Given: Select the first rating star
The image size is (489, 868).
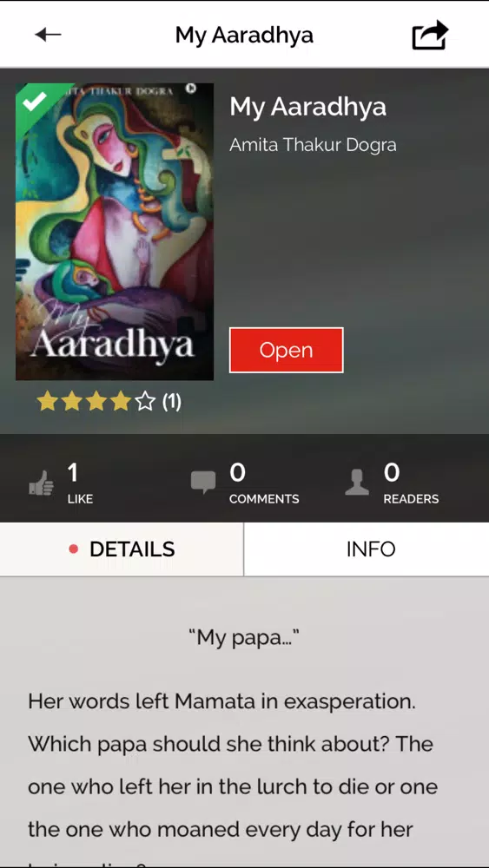Looking at the screenshot, I should (x=48, y=402).
